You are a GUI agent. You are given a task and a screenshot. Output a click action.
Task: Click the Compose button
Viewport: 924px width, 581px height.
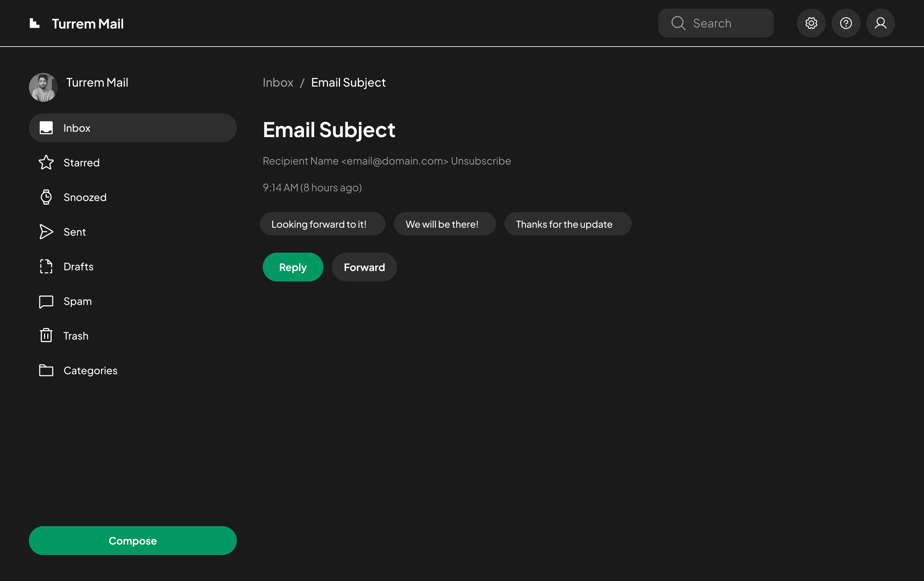tap(132, 541)
